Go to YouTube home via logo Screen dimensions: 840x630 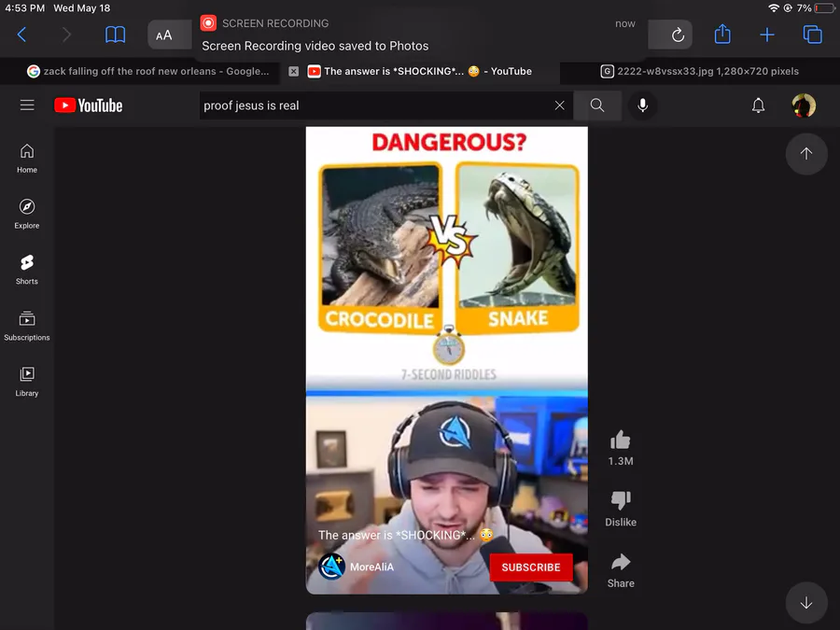pos(89,105)
